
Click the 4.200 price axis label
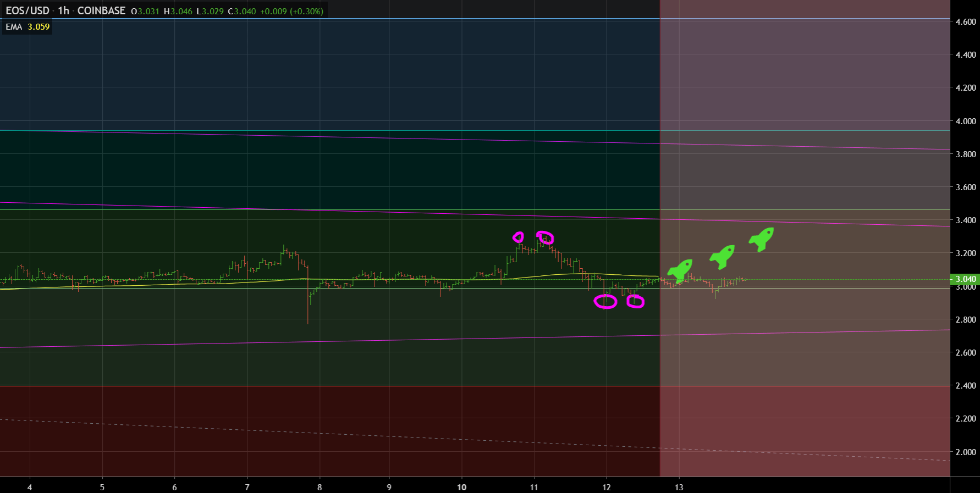(966, 88)
